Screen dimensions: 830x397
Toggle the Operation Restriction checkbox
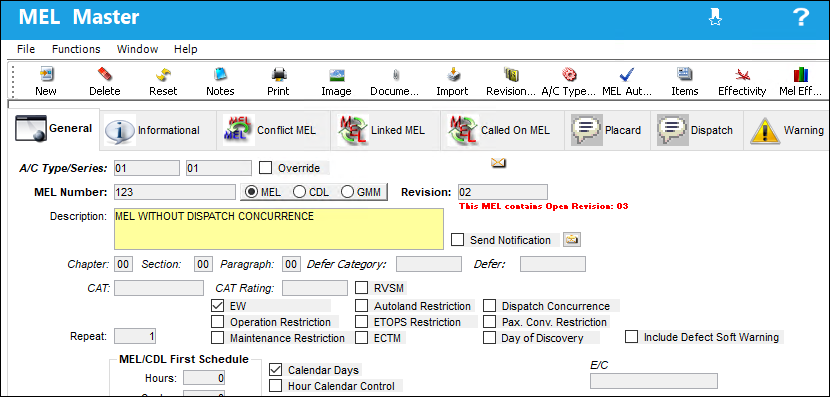pos(217,322)
